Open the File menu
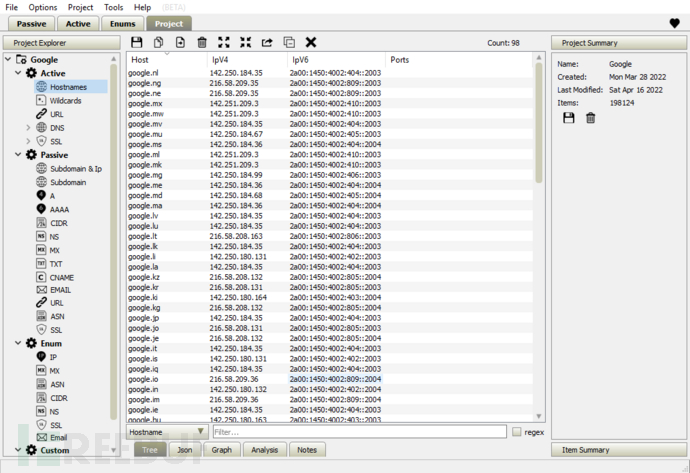 (x=11, y=7)
